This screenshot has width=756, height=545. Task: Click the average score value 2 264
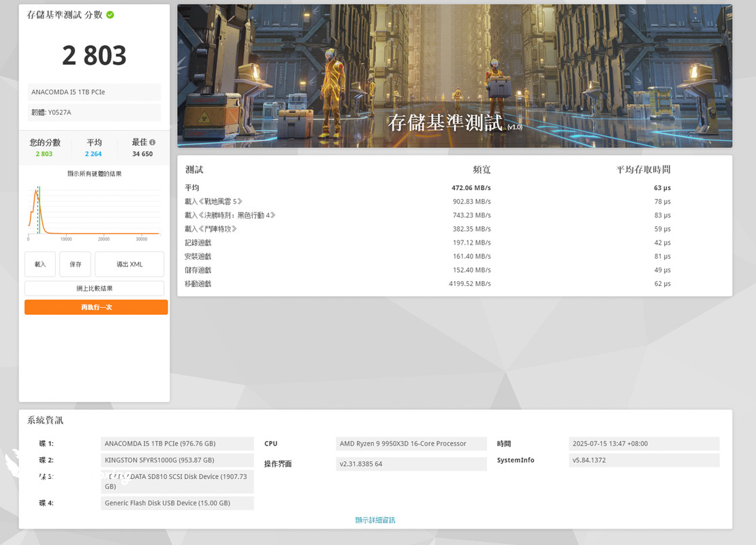pos(93,154)
